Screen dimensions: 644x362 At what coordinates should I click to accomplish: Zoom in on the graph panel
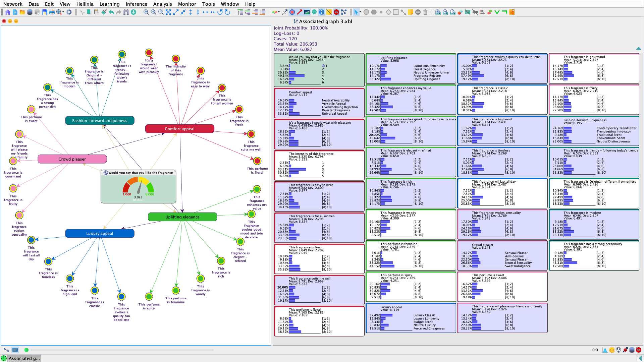(146, 12)
